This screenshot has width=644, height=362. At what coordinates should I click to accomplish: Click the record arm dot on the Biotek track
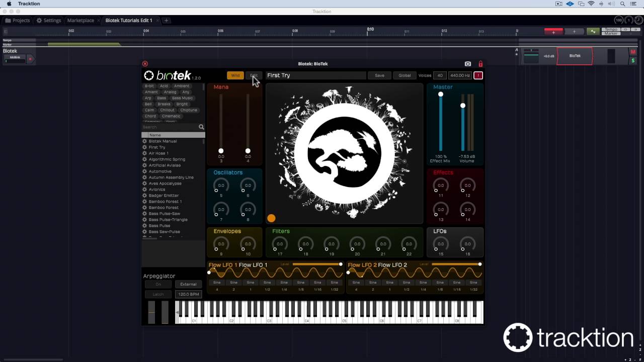click(30, 59)
